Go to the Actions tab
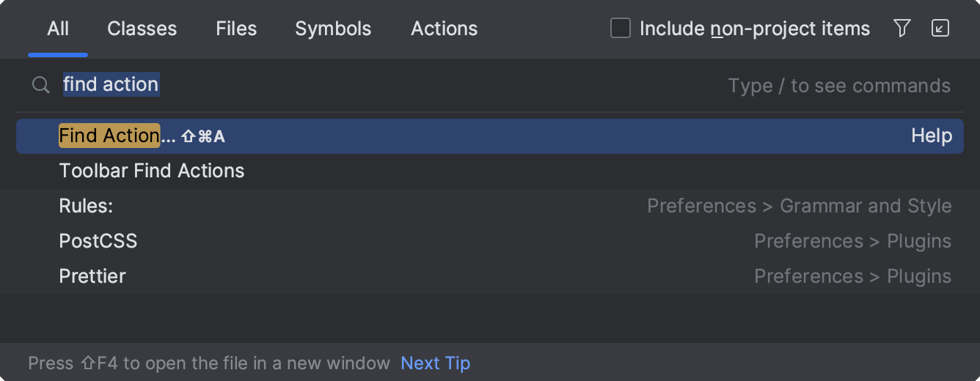This screenshot has width=980, height=381. 444,29
